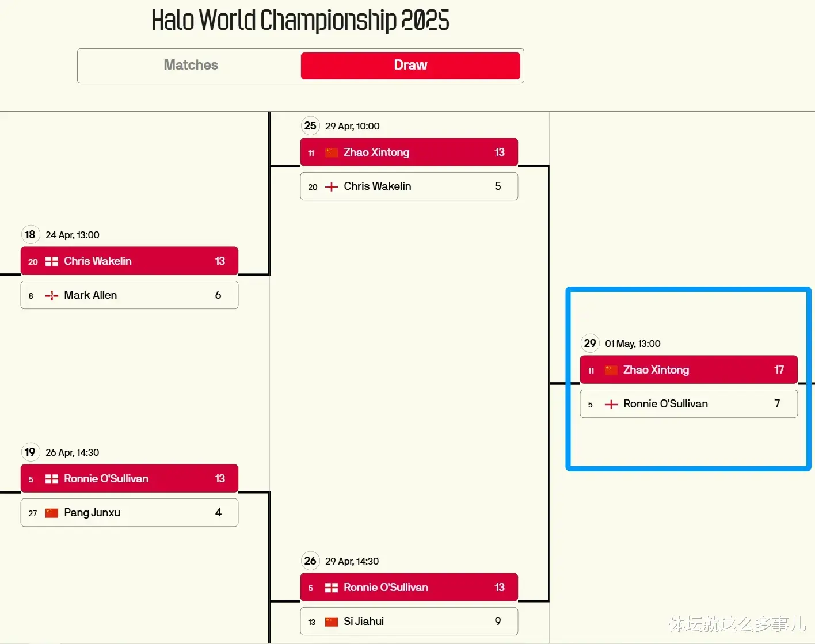Open Si Jiahui's row in match 26
Image resolution: width=815 pixels, height=644 pixels.
[409, 621]
